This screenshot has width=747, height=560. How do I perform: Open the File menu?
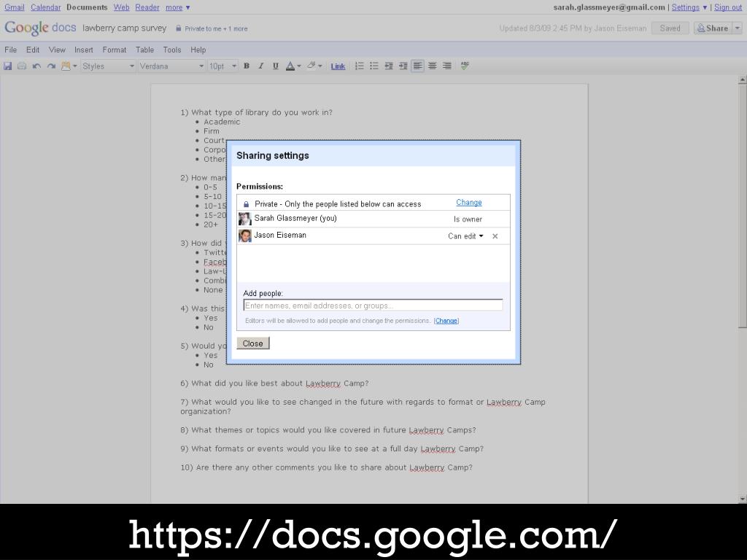pos(10,50)
